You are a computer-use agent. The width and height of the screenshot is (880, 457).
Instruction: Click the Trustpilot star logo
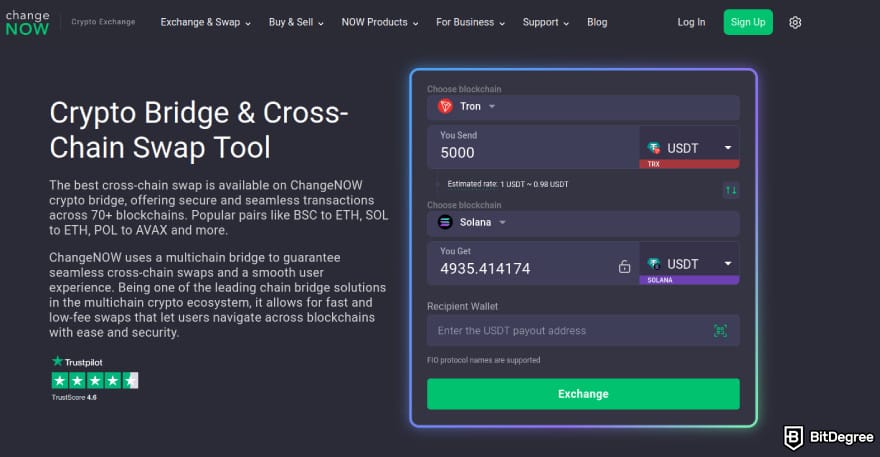(57, 361)
